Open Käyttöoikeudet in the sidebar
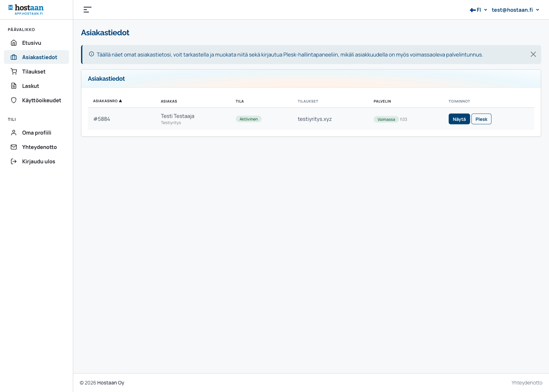 pos(36,100)
